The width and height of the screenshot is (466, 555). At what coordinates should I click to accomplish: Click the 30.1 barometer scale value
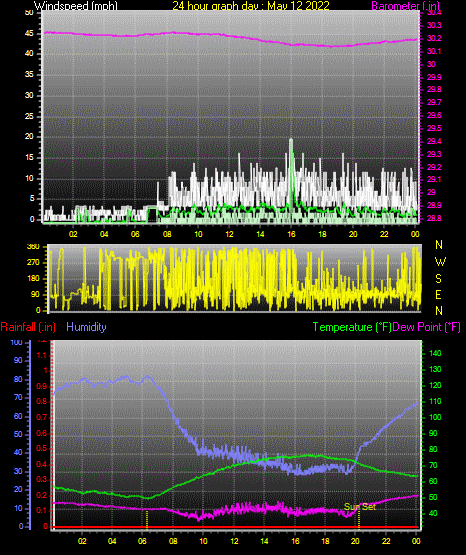tap(434, 51)
